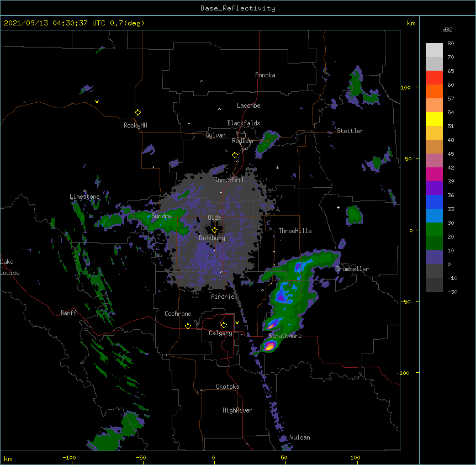The image size is (476, 465).
Task: Select the Okotoks label
Action: coord(228,387)
